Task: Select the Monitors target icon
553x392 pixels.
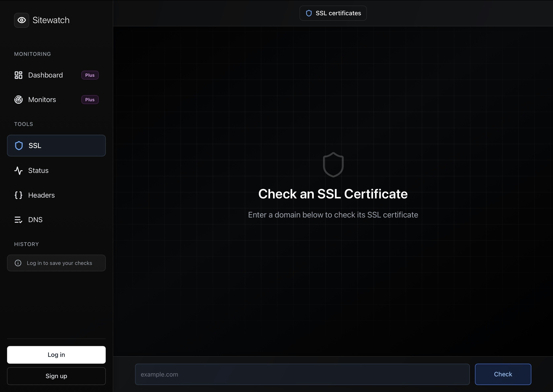Action: pos(18,99)
